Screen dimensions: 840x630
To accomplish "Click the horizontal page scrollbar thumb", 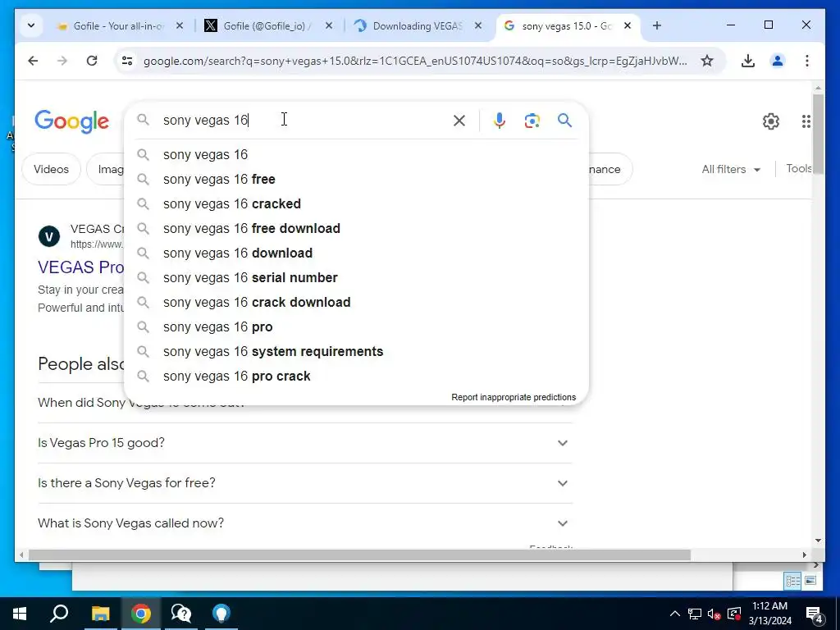I will [359, 555].
